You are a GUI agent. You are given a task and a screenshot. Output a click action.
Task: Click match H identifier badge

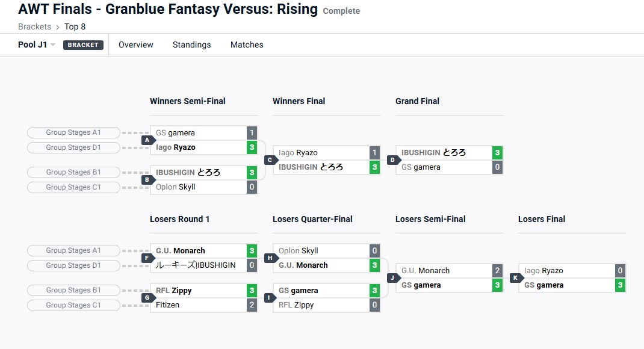269,258
